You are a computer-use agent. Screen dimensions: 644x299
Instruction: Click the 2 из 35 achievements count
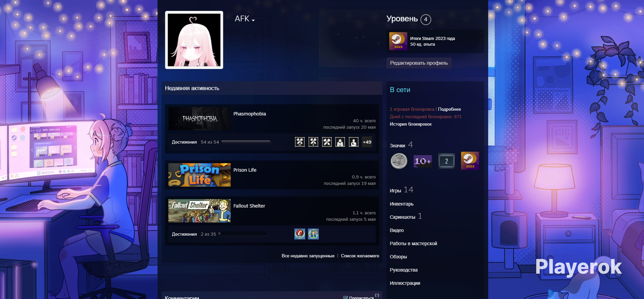coord(208,234)
